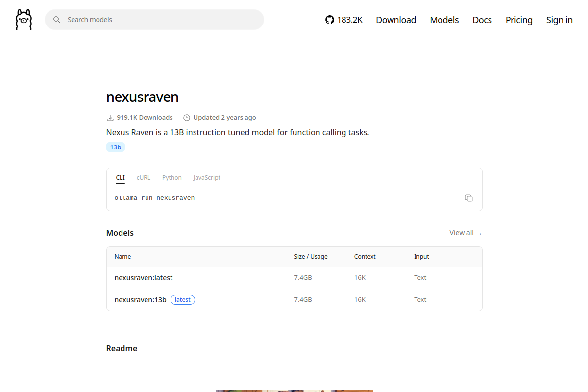Viewport: 588px width, 392px height.
Task: Click the Readme heading
Action: tap(122, 349)
